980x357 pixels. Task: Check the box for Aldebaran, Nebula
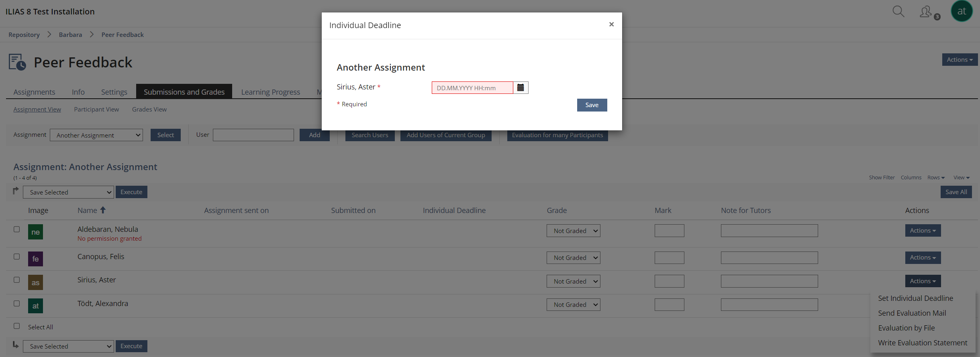click(x=17, y=229)
